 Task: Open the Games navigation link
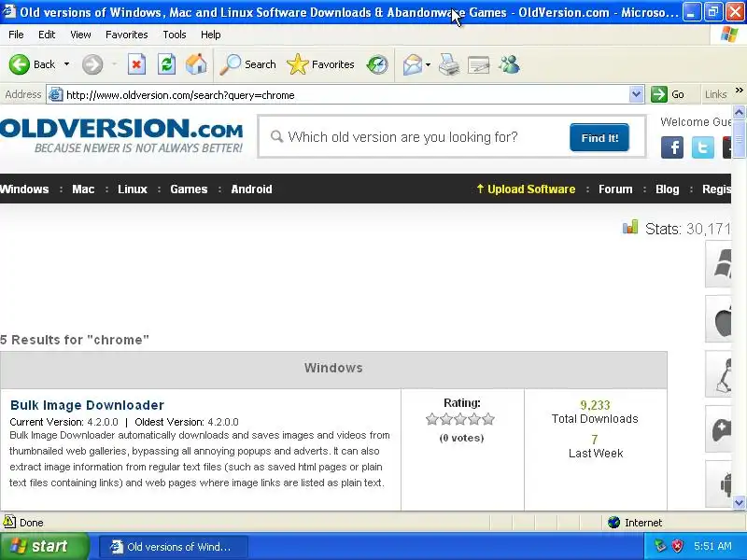point(189,189)
